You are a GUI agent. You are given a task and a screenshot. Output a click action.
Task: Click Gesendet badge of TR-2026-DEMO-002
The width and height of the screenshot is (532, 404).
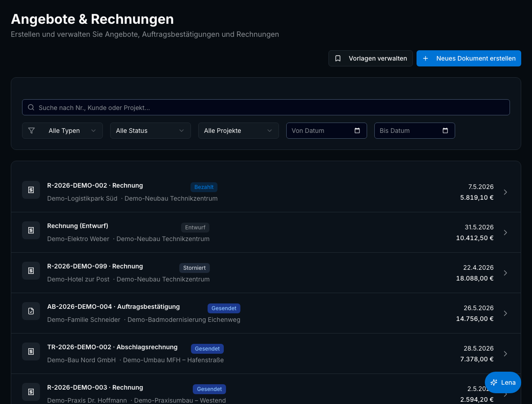[207, 348]
